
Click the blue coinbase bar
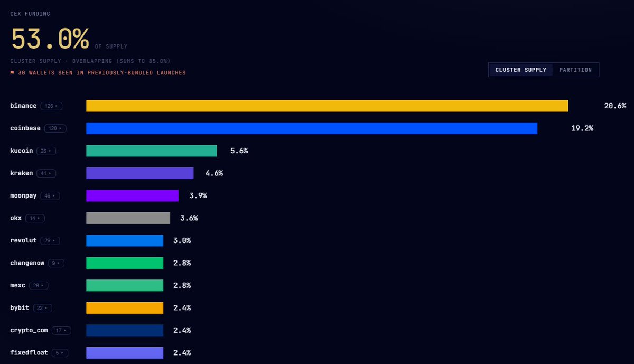pyautogui.click(x=312, y=128)
